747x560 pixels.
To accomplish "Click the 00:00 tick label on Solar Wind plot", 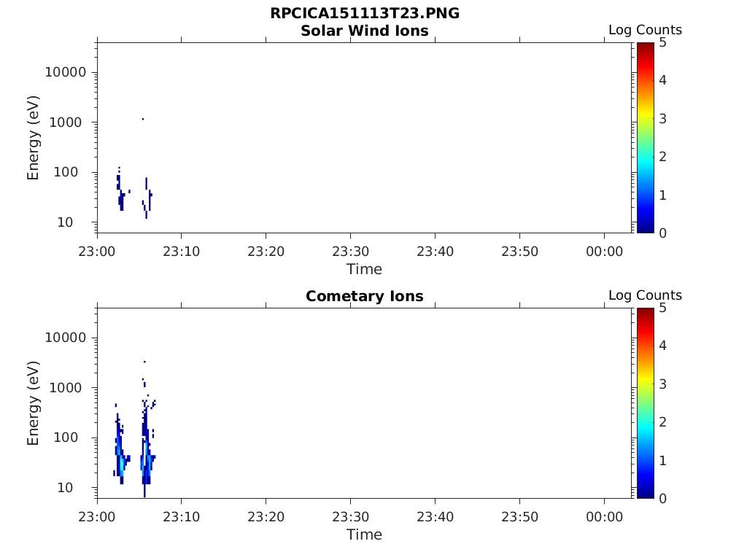I will pyautogui.click(x=605, y=252).
